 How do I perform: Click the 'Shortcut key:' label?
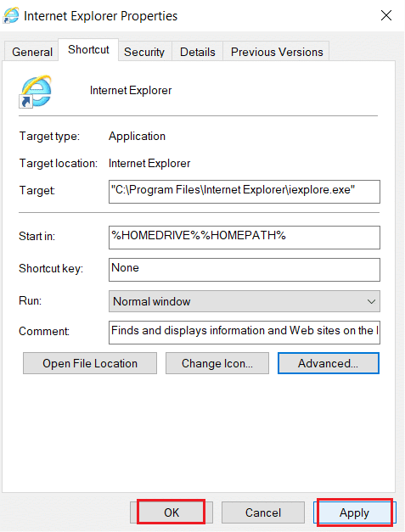51,268
